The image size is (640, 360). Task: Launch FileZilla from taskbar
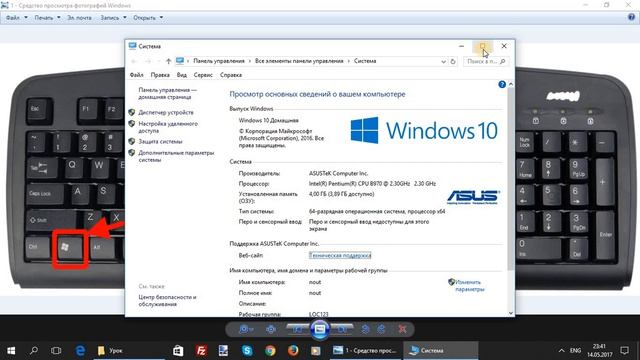(x=201, y=351)
